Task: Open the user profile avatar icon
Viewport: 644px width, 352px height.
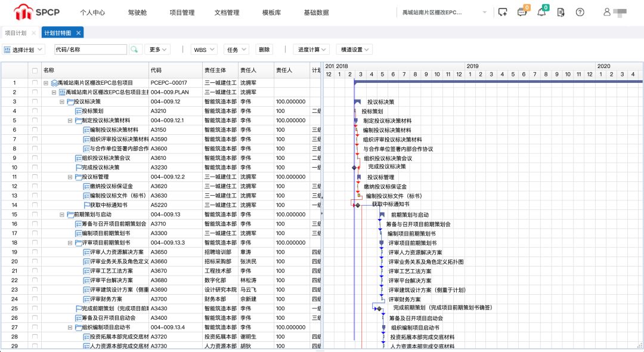Action: [x=606, y=12]
